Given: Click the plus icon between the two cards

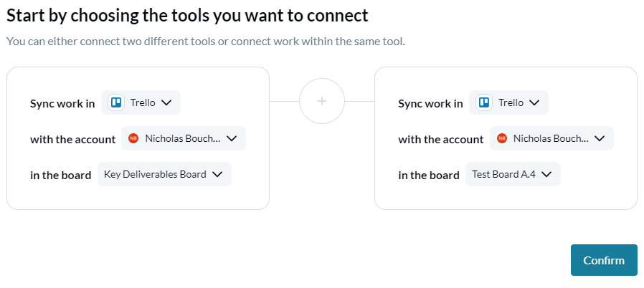Looking at the screenshot, I should point(322,101).
